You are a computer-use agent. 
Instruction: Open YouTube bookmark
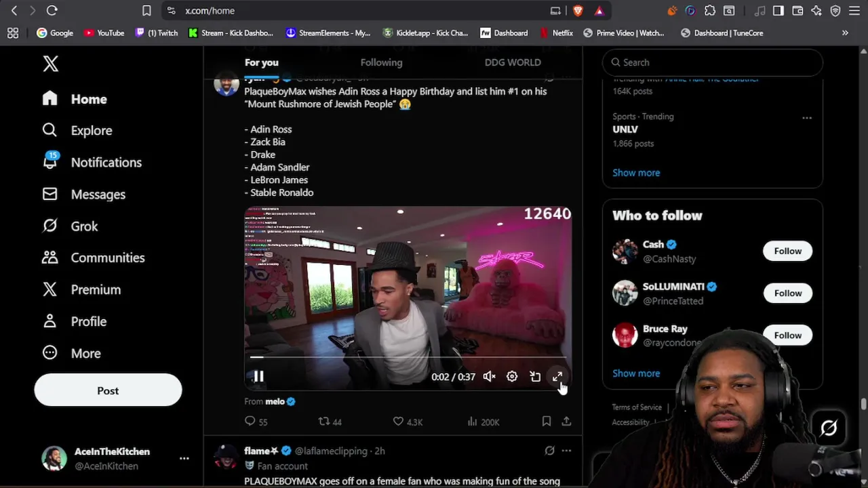104,33
